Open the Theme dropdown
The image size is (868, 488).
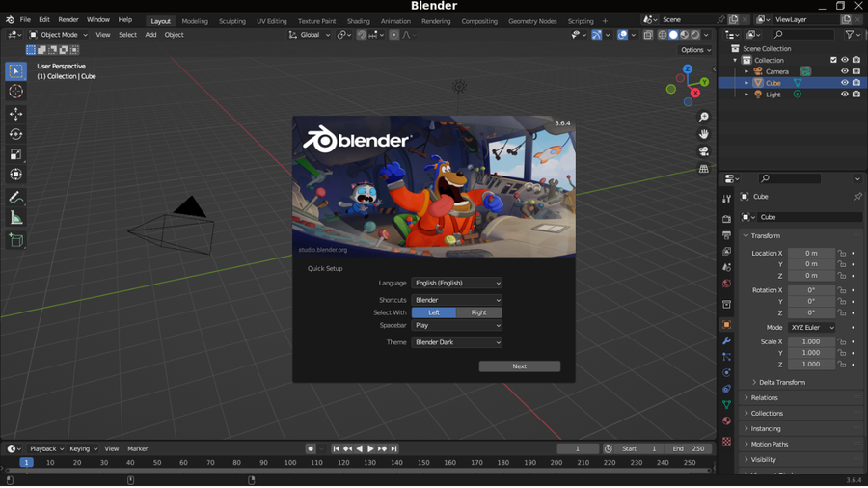point(457,342)
